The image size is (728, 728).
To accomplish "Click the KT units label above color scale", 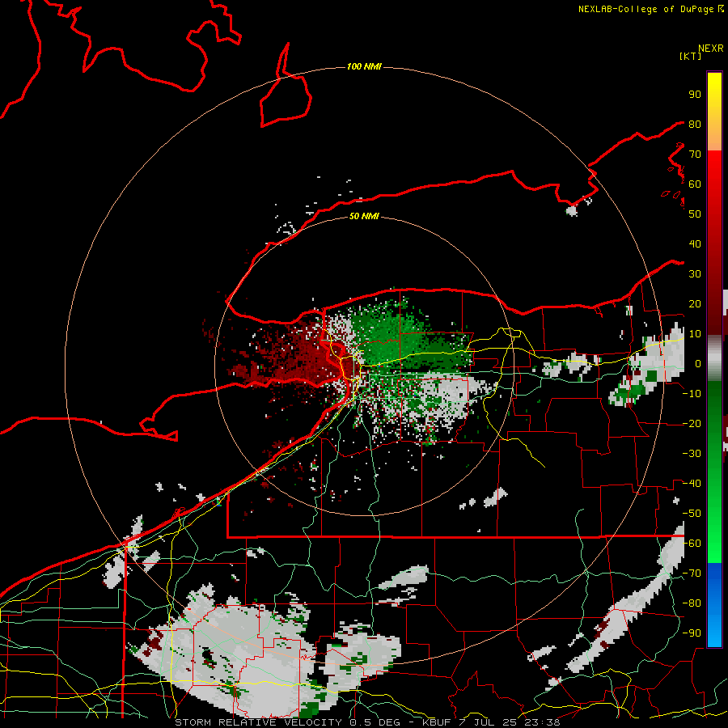I will (x=691, y=56).
